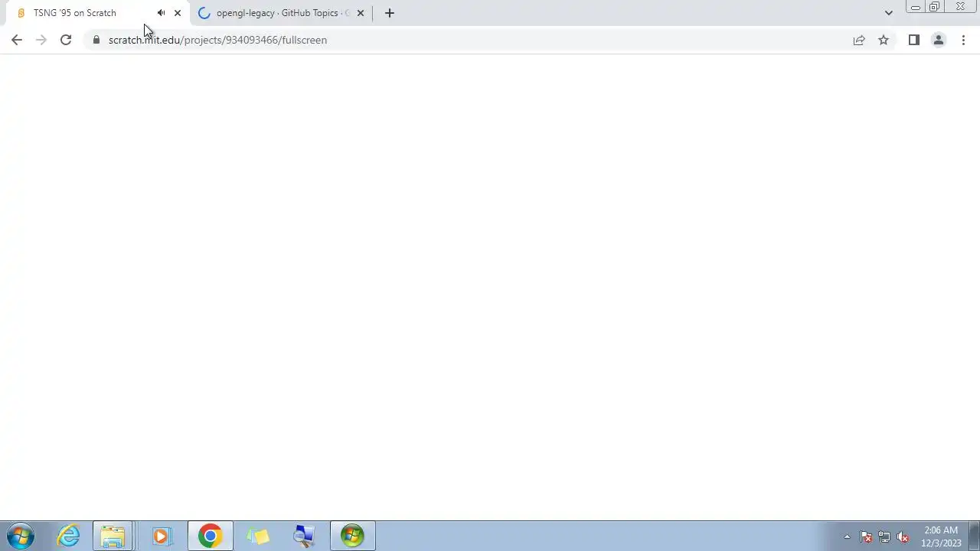Image resolution: width=980 pixels, height=551 pixels.
Task: Minimize the Chrome window
Action: 915,7
